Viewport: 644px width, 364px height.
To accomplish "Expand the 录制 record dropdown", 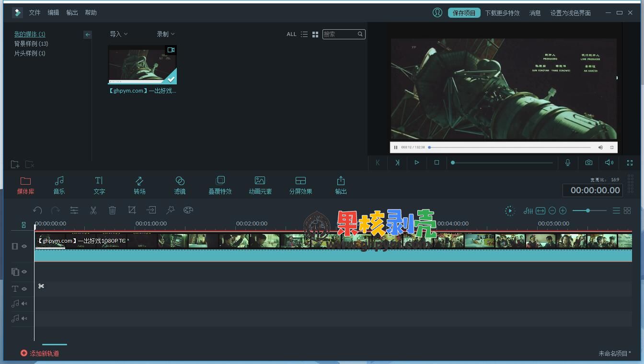I will tap(166, 34).
